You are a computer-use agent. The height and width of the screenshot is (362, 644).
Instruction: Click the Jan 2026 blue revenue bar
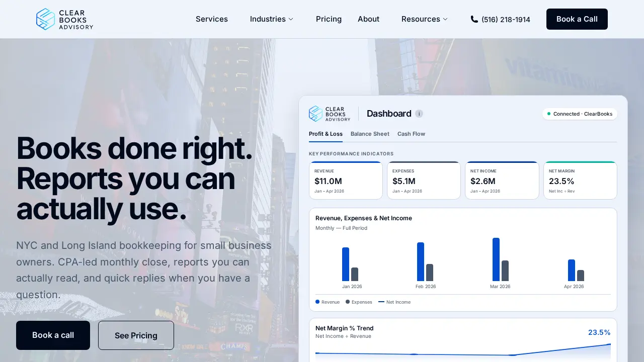(x=346, y=264)
